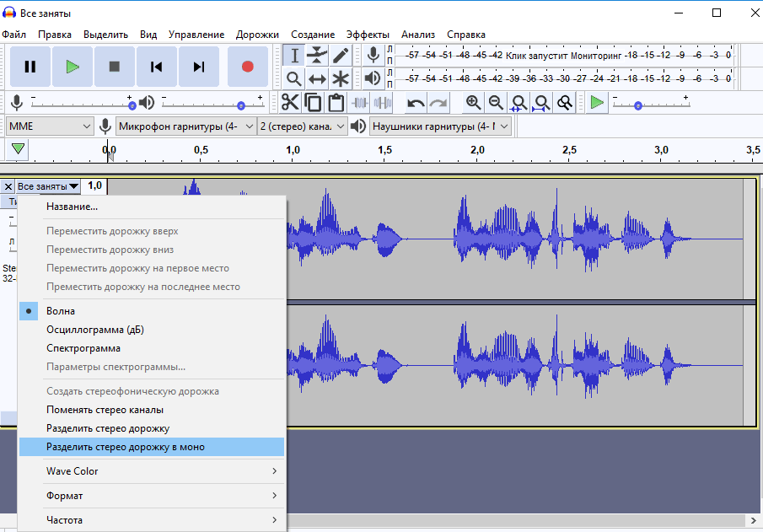
Task: Open the Дорожки menu
Action: (x=257, y=35)
